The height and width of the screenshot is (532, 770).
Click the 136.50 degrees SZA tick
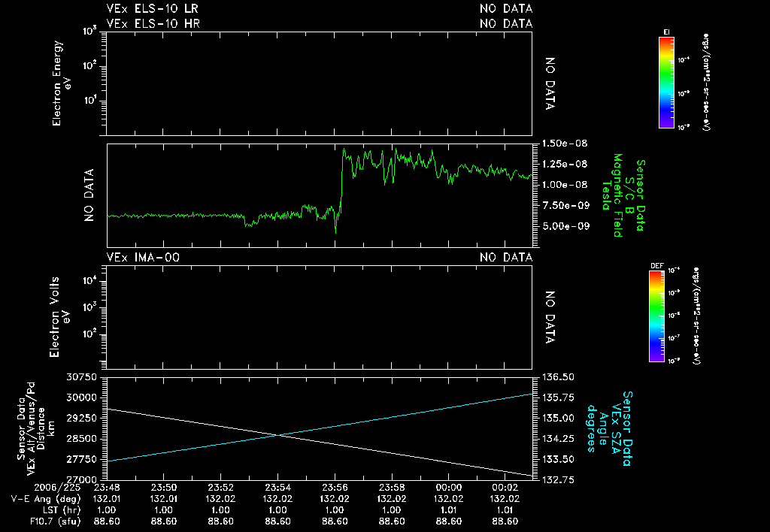[x=558, y=377]
